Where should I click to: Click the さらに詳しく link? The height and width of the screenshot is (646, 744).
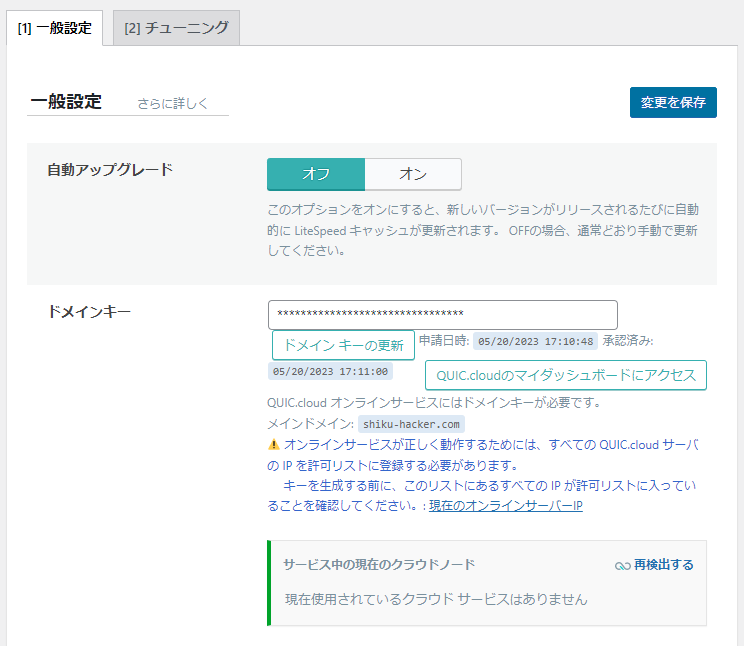172,103
